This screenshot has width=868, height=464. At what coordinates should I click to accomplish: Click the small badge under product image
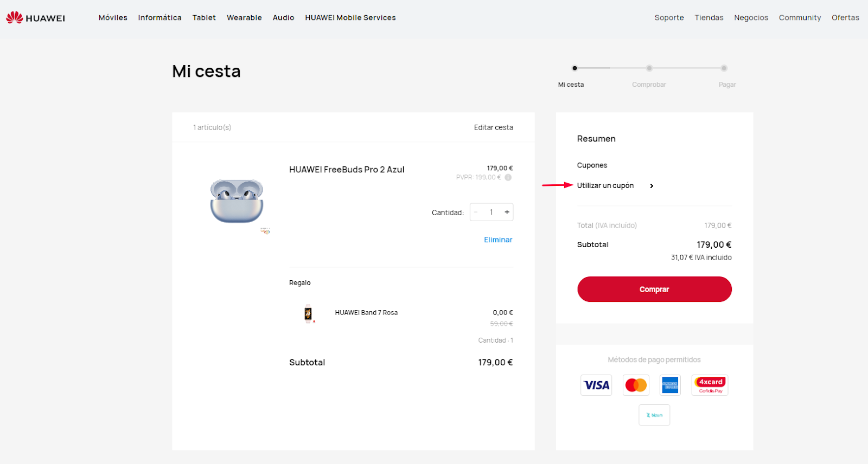265,231
